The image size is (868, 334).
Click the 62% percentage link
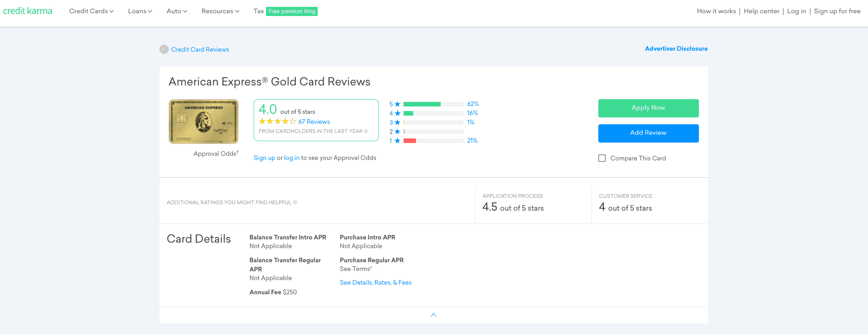point(473,104)
